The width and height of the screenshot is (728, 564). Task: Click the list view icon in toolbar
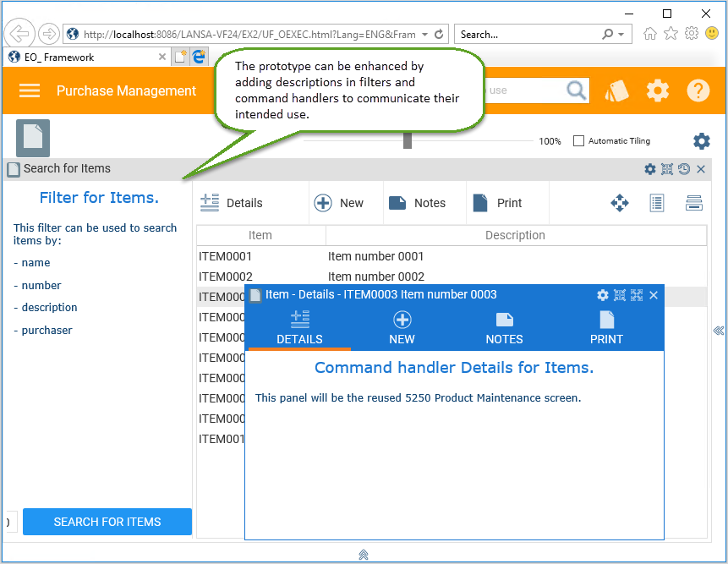656,203
